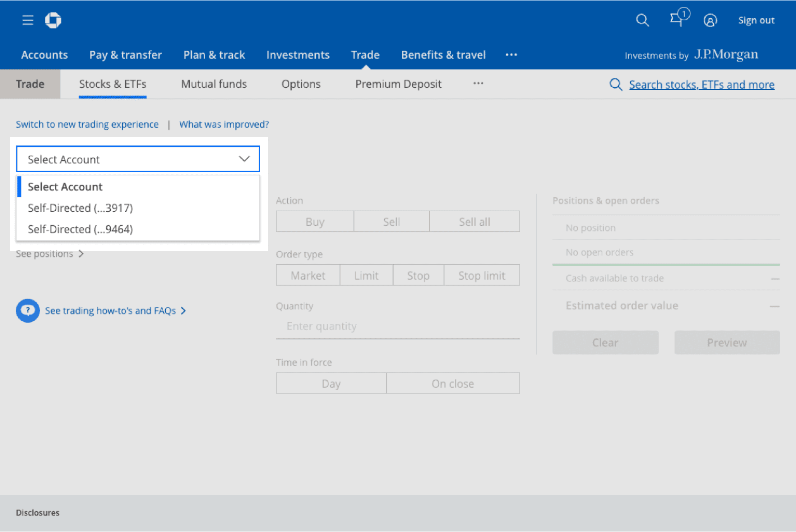Screen dimensions: 796x532
Task: Pick Stop order type
Action: coord(419,275)
